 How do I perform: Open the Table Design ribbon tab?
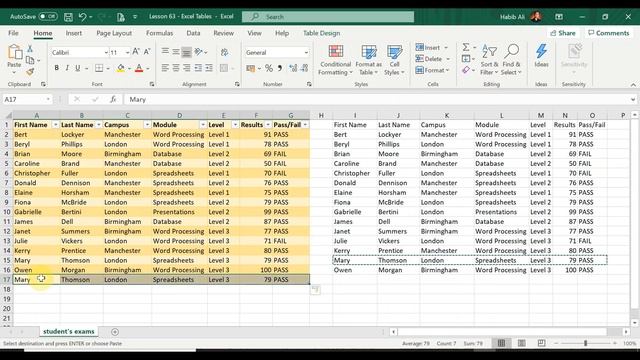tap(321, 33)
